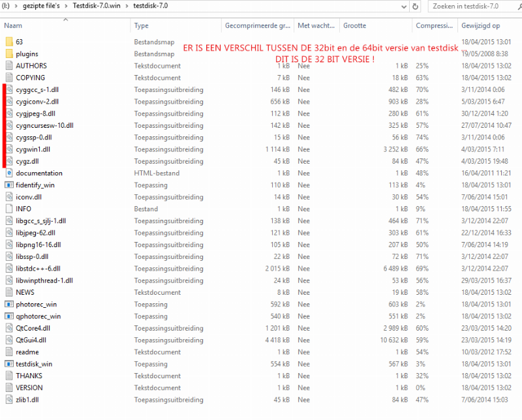Click the testdisk_win application icon
This screenshot has width=522, height=420.
[x=9, y=364]
